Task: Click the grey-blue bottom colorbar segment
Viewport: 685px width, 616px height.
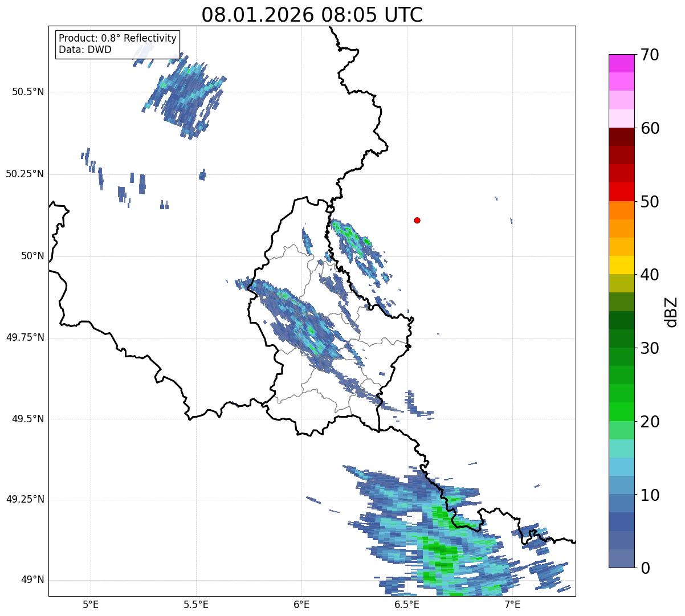Action: (x=621, y=558)
